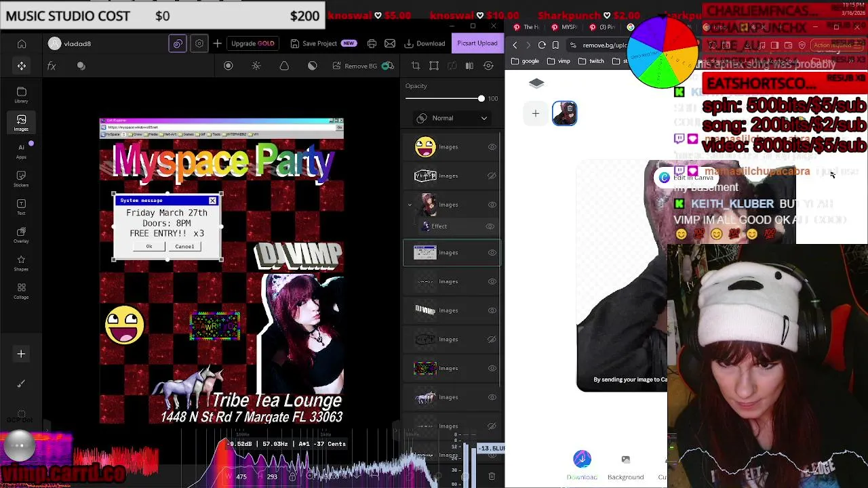Screen dimensions: 868x488
Task: Click the square frame transform icon
Action: [434, 66]
